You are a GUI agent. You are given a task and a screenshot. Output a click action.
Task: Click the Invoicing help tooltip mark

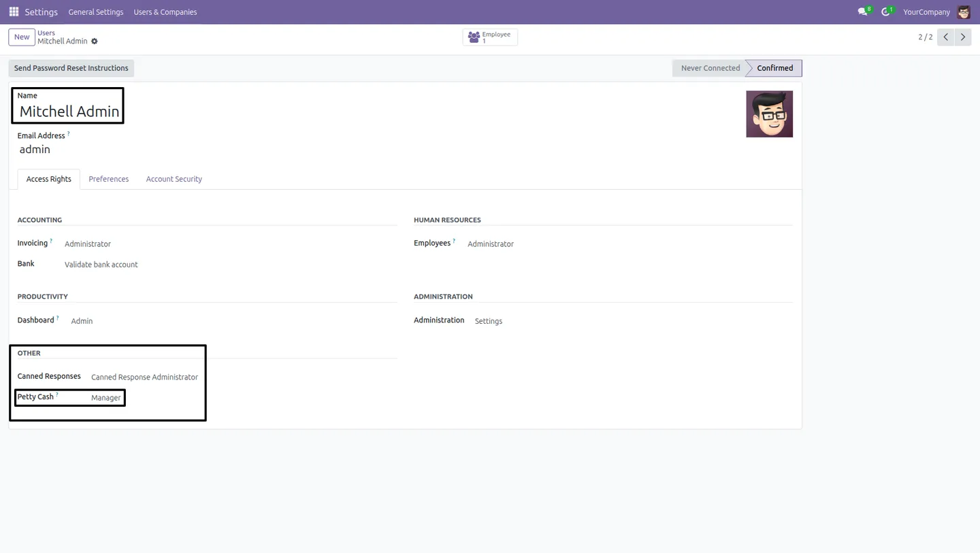tap(51, 241)
